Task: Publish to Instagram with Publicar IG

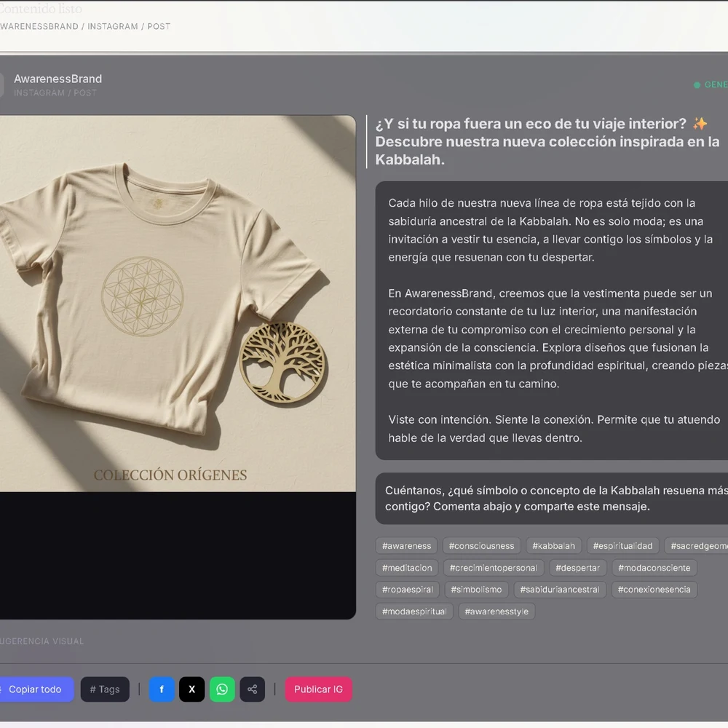Action: coord(319,689)
